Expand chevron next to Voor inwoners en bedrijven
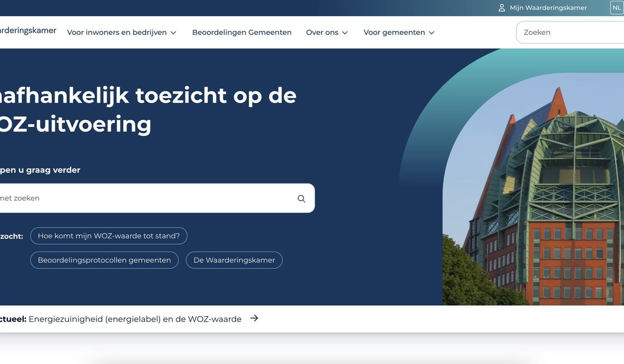Screen dimensions: 624x364 pyautogui.click(x=173, y=33)
